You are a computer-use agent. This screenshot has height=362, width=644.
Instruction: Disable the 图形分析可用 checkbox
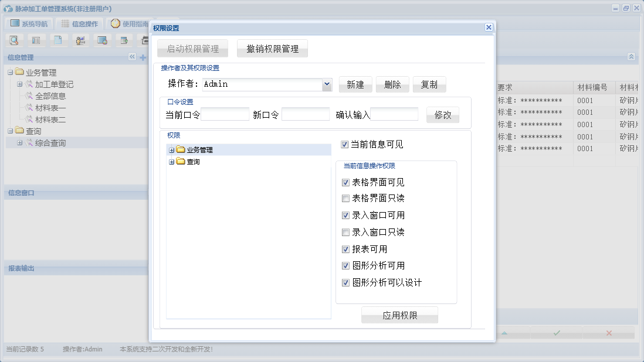pyautogui.click(x=345, y=266)
